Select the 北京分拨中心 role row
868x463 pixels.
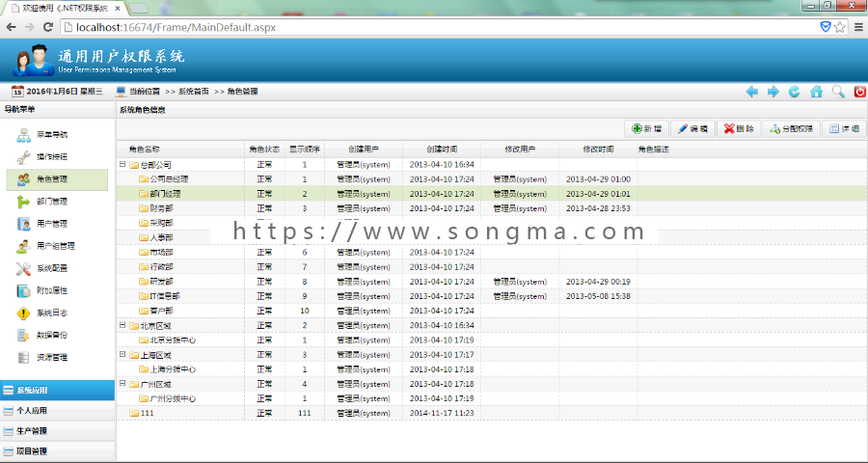(x=492, y=340)
